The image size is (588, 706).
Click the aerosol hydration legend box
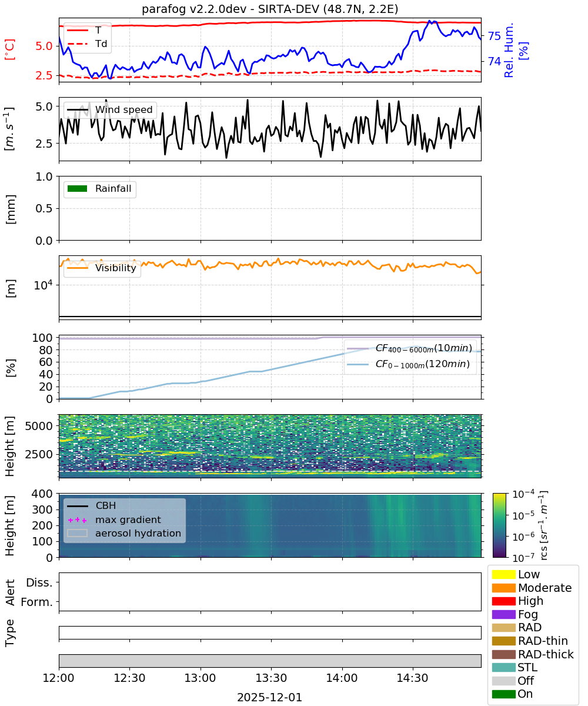[77, 534]
